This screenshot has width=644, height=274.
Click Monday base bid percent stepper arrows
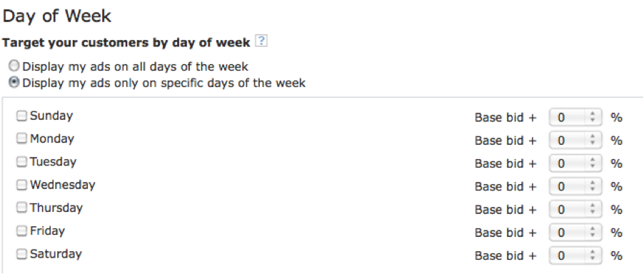coord(593,141)
